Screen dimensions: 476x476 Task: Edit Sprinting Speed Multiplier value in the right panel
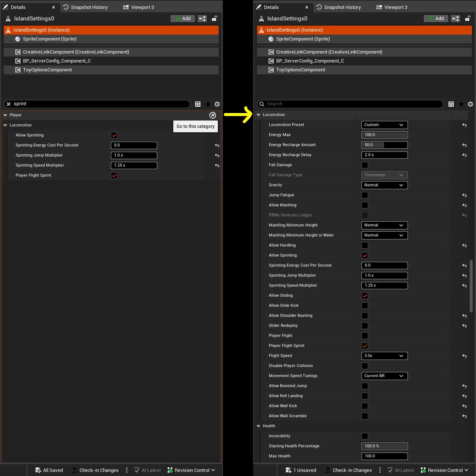(x=384, y=286)
